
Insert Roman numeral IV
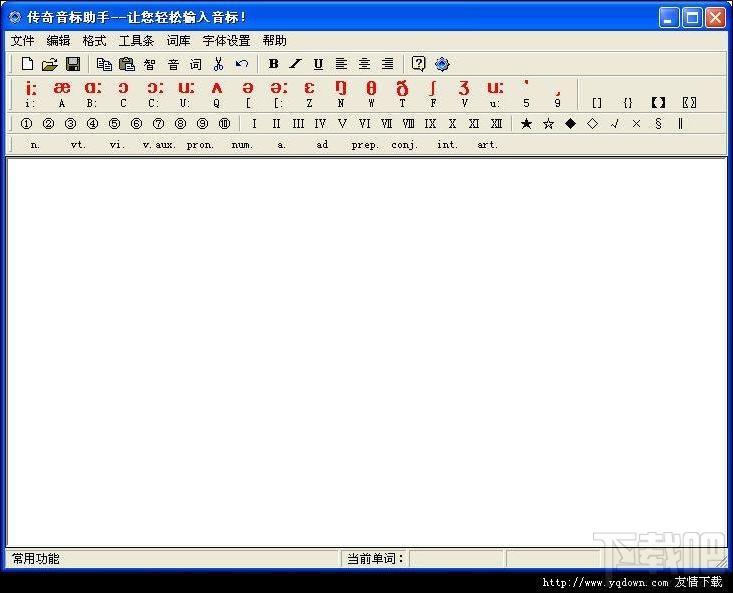click(x=320, y=124)
